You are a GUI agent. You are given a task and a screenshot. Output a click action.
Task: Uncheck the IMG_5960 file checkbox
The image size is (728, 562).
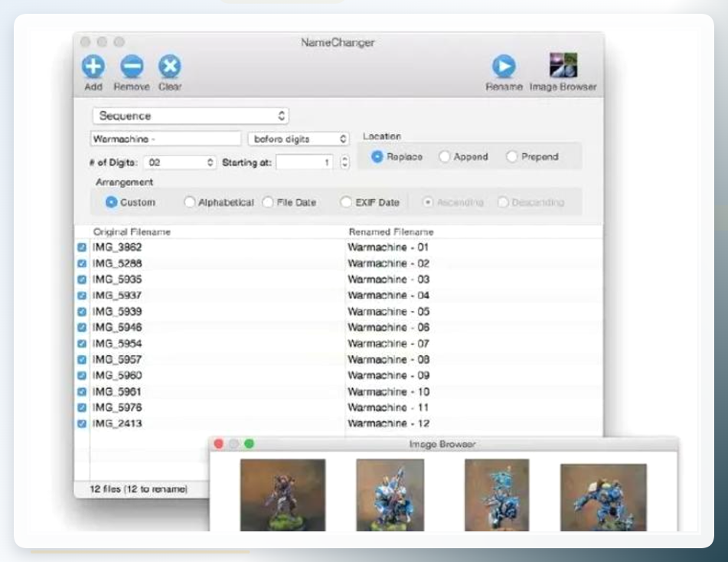[x=82, y=375]
